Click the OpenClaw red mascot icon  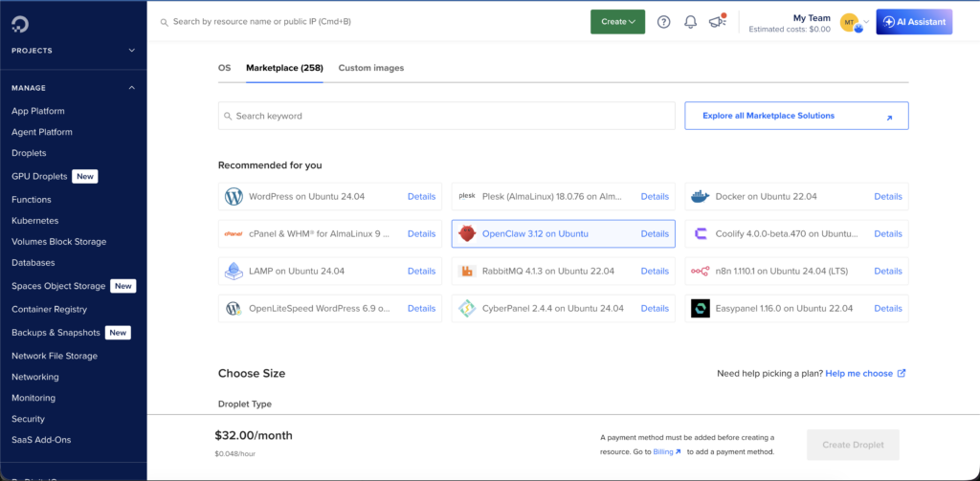click(x=467, y=233)
